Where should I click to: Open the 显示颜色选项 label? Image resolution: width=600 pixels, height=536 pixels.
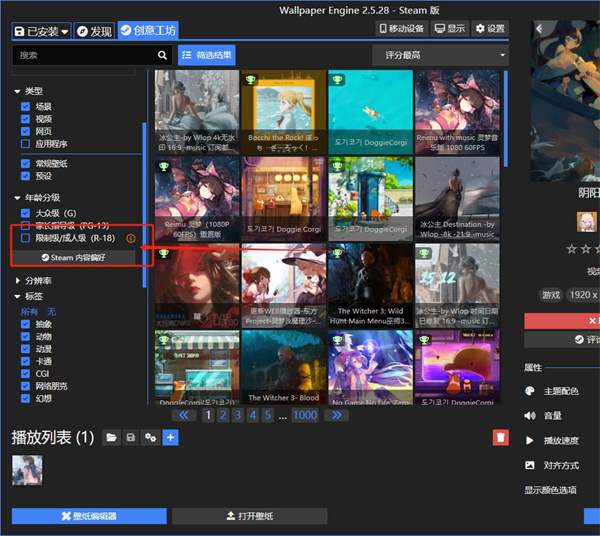550,490
